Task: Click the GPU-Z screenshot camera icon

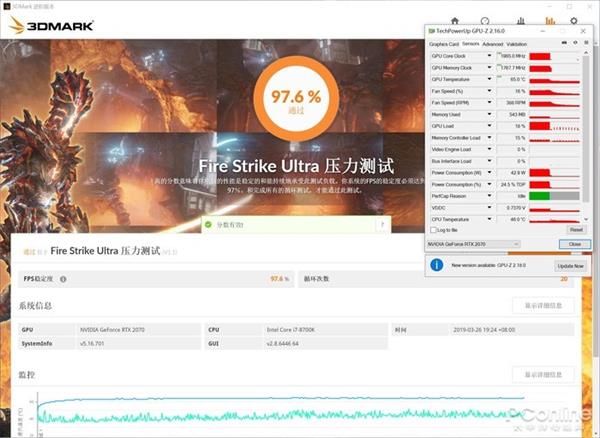Action: point(563,44)
